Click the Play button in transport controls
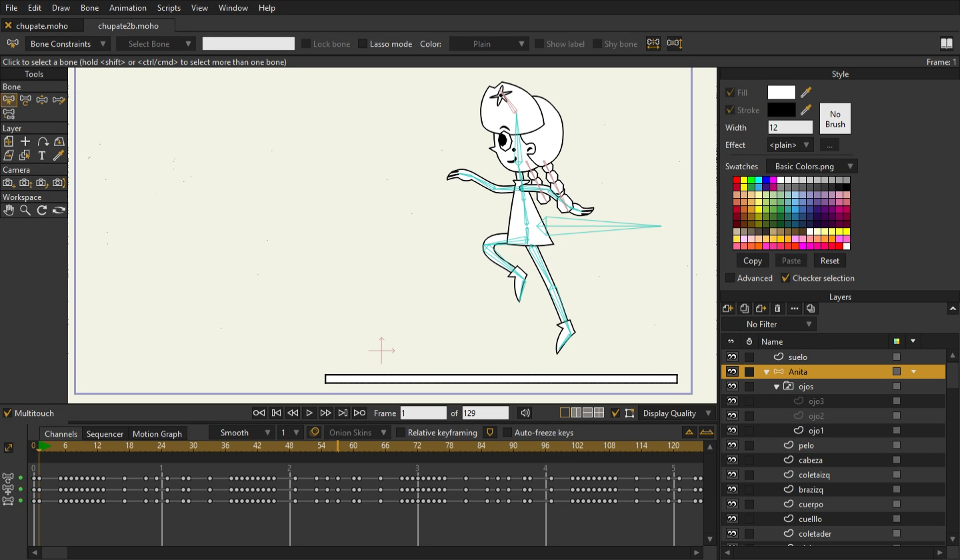Screen dimensions: 960x560 [309, 413]
